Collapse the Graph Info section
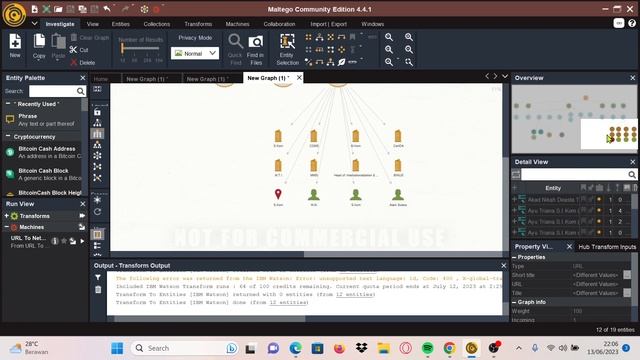640x360 pixels. tap(514, 302)
